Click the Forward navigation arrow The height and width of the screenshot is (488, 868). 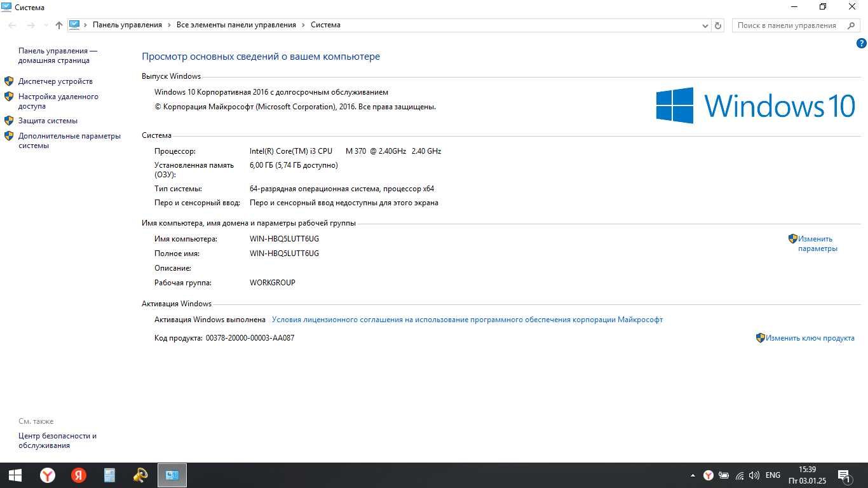point(31,25)
